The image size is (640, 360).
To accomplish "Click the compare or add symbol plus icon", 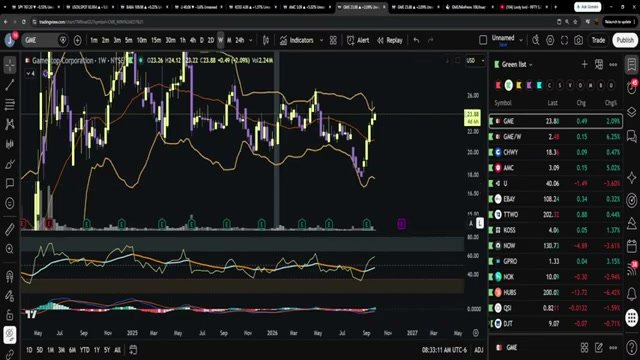I will click(x=78, y=40).
